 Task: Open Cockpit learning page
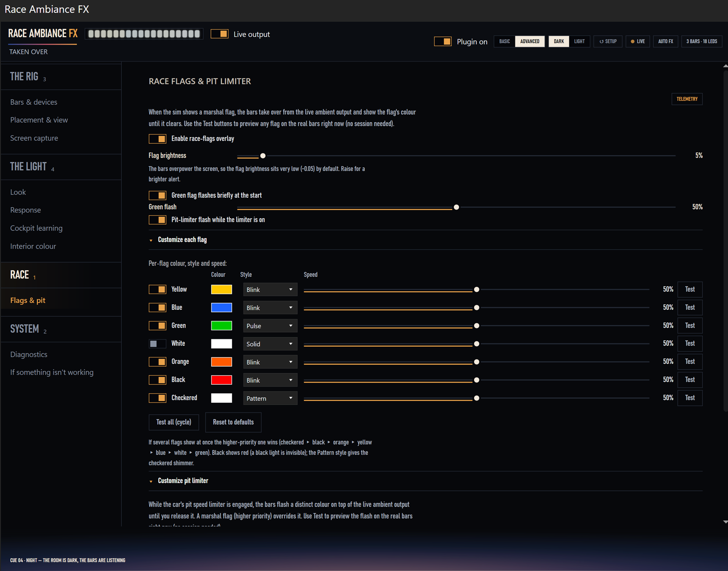pyautogui.click(x=36, y=228)
